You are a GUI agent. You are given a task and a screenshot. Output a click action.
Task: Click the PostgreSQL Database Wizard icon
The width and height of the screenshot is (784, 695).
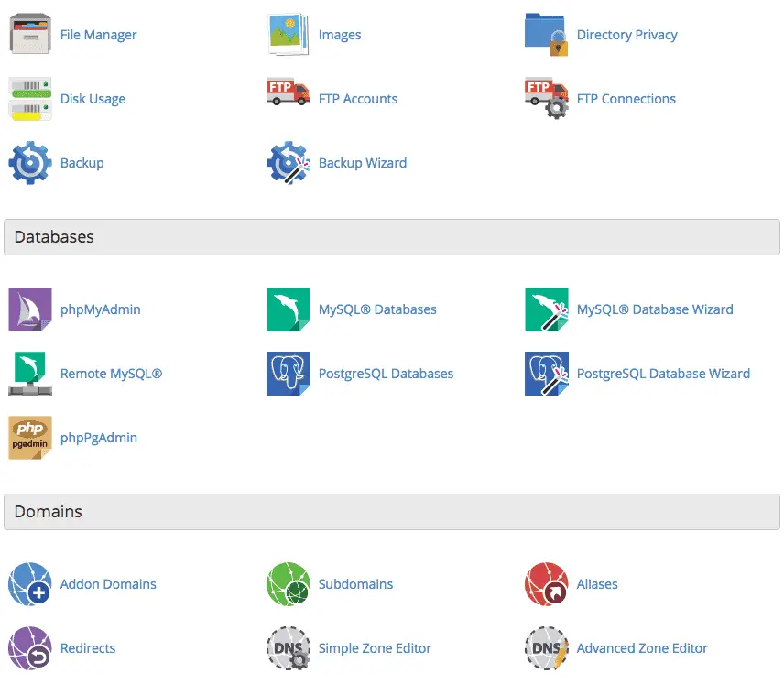tap(547, 374)
